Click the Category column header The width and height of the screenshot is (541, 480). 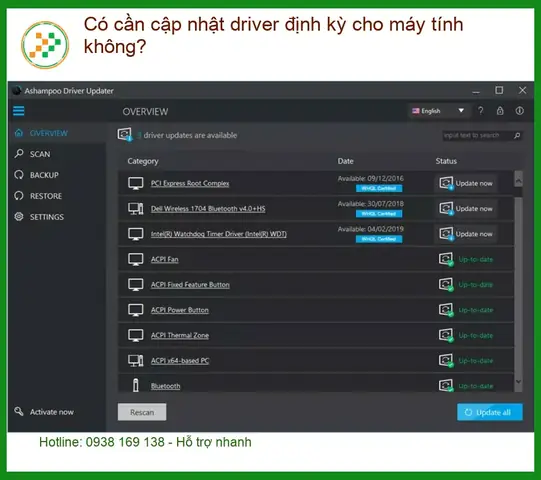click(x=143, y=161)
